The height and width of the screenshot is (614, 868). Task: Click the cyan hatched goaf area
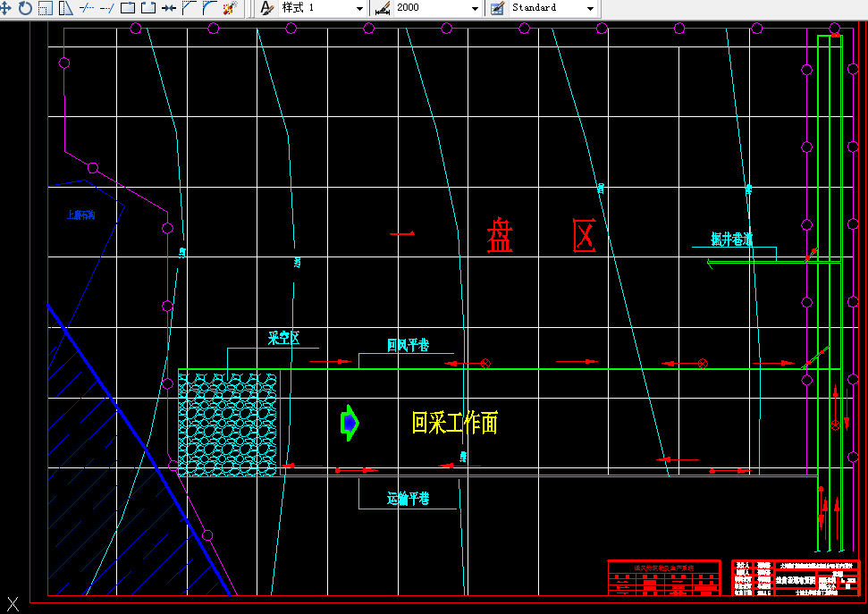[228, 425]
